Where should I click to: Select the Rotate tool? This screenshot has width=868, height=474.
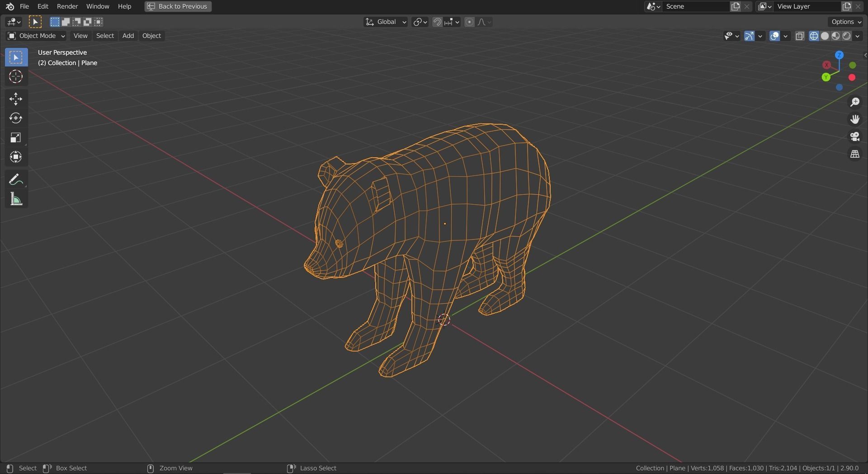tap(16, 118)
